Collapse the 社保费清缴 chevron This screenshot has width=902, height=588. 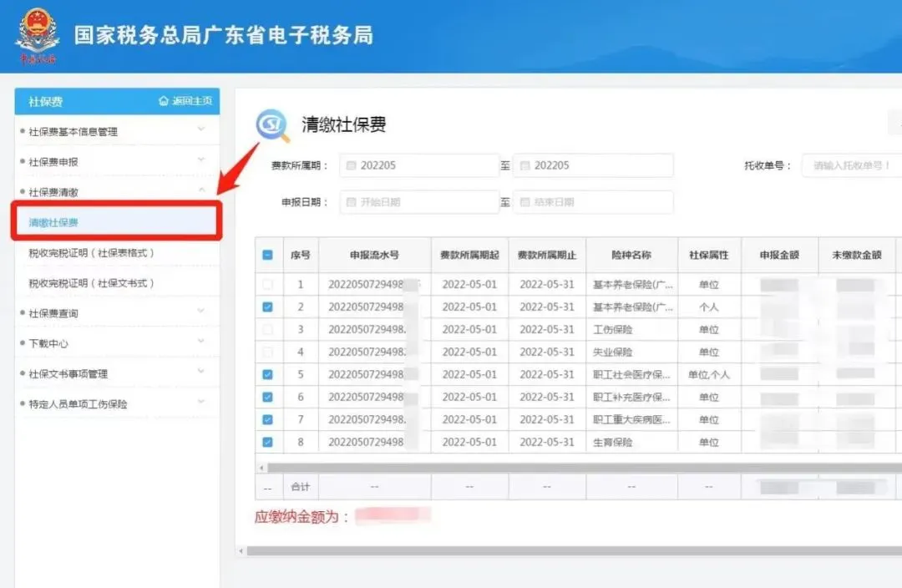point(201,190)
